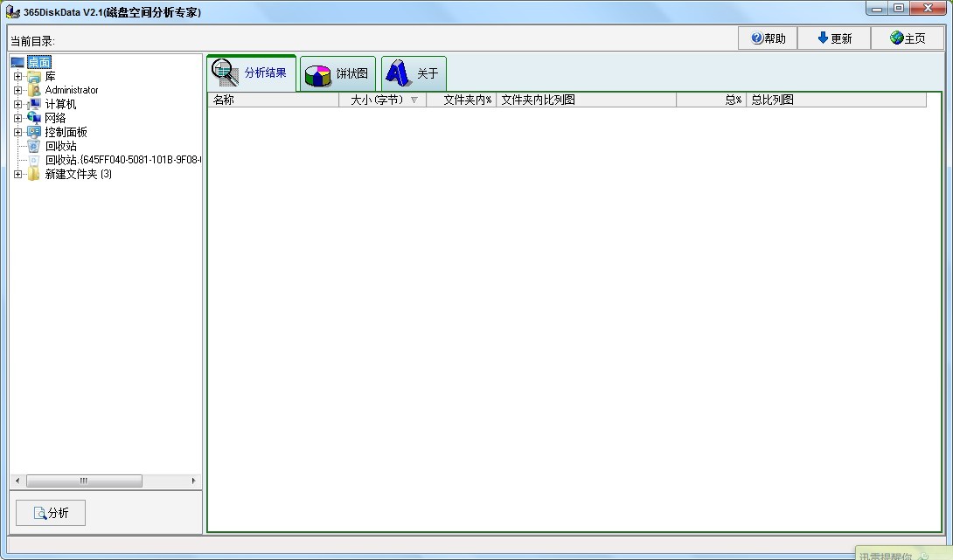Click the 回收站 recycle bin icon
Viewport: 953px width, 560px height.
point(34,146)
